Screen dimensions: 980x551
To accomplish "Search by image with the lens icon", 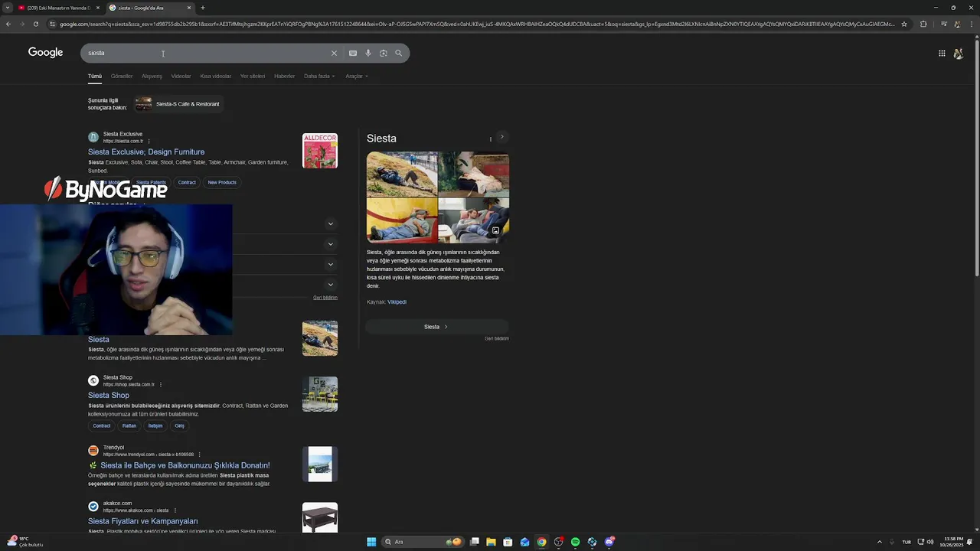I will (x=384, y=53).
